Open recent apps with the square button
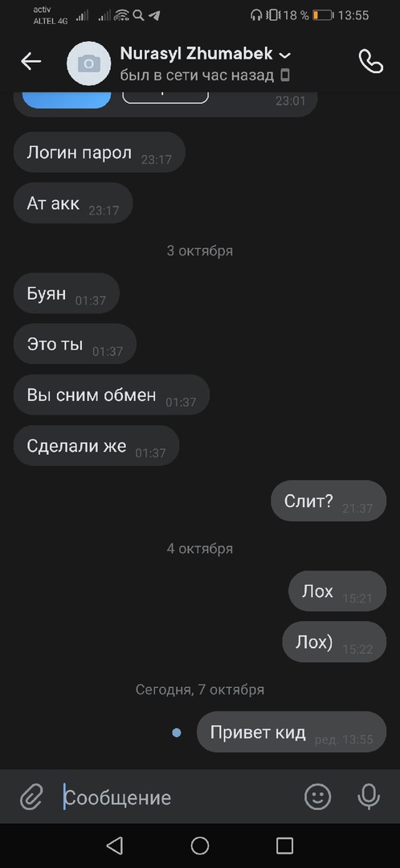 (284, 845)
